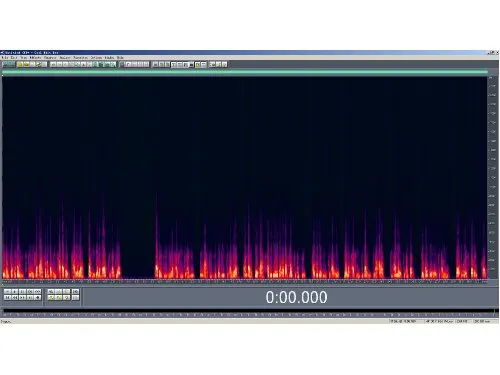Toggle the Multitrack view switch button

point(9,64)
